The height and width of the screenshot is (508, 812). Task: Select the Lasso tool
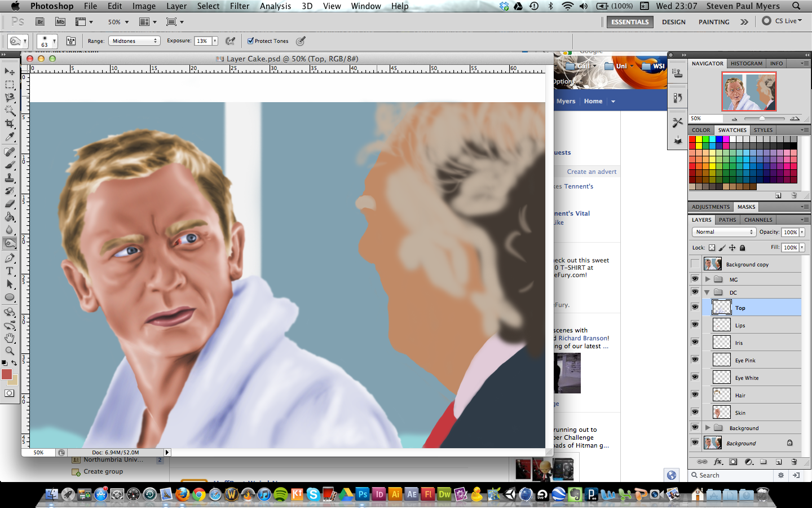point(10,98)
